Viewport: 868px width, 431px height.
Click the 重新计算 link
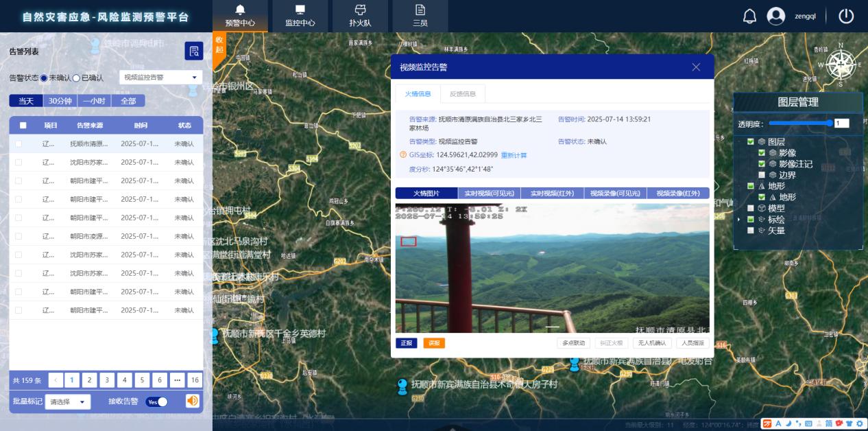click(514, 155)
